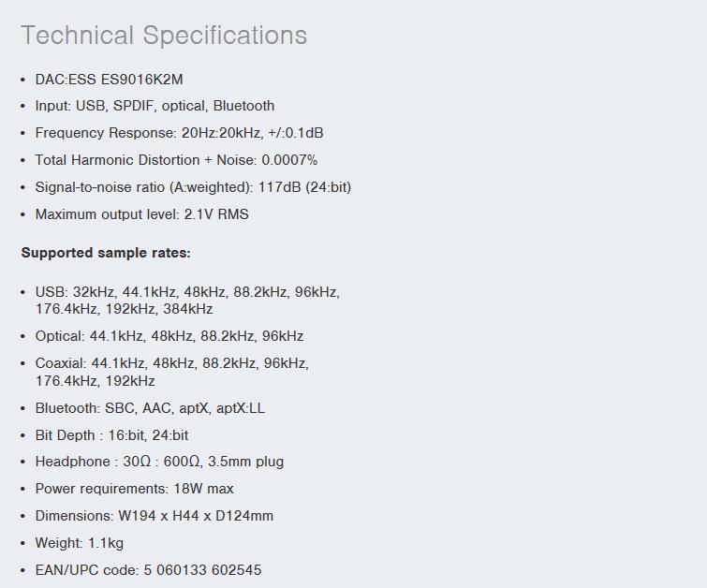Click the USB sample rates list item
707x588 pixels.
(187, 301)
